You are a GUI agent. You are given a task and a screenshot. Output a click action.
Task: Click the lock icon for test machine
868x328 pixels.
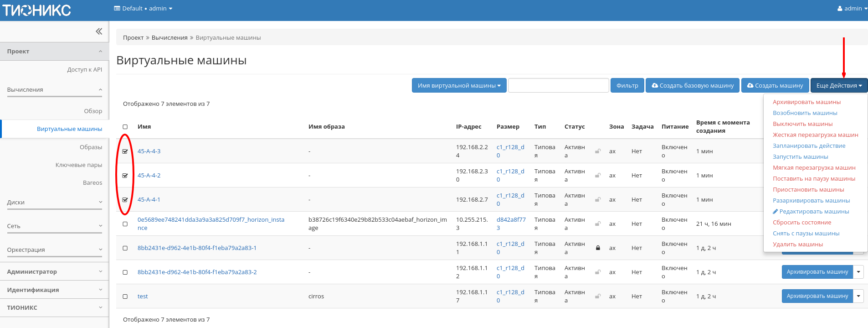598,297
